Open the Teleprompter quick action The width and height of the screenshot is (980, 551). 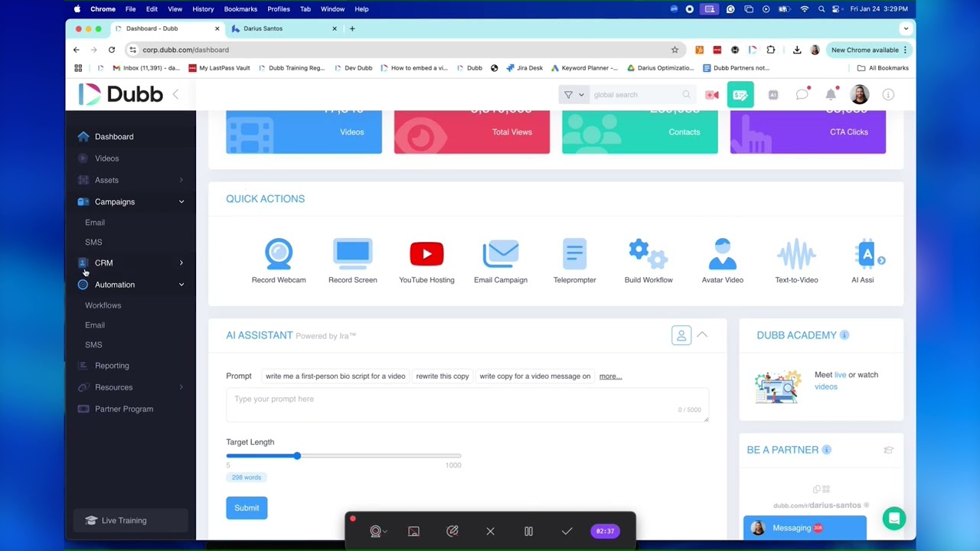[x=574, y=261]
